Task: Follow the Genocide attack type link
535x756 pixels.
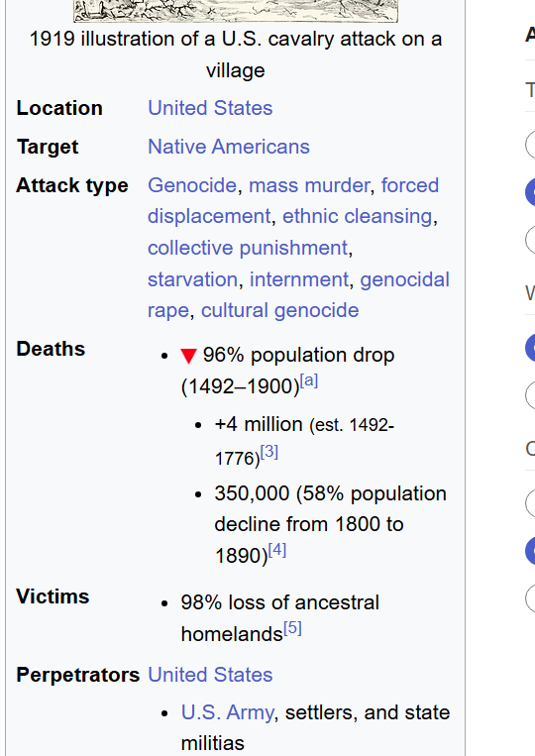Action: pyautogui.click(x=192, y=185)
